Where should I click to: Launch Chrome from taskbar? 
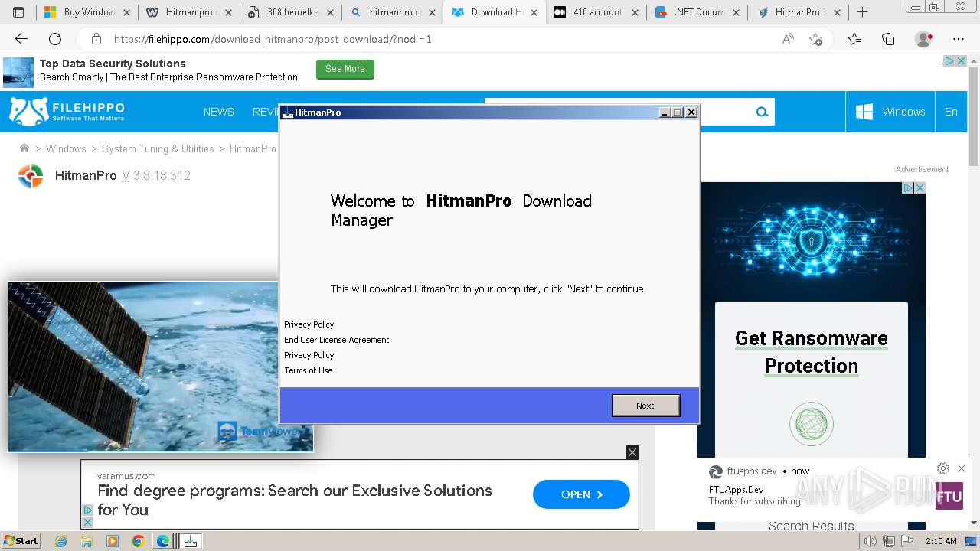click(x=138, y=541)
